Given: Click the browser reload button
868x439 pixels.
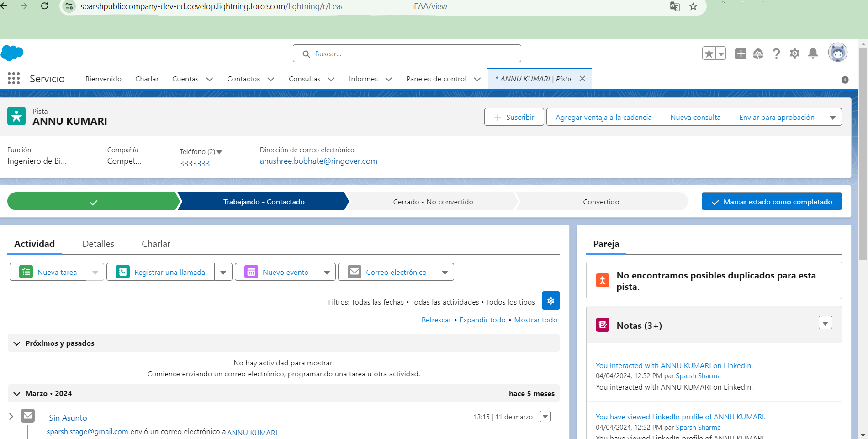Looking at the screenshot, I should point(45,6).
